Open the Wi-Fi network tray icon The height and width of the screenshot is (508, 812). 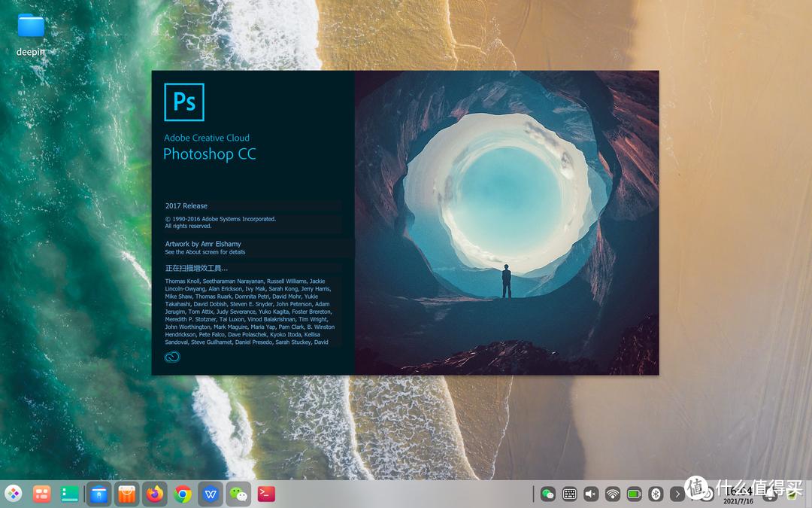pyautogui.click(x=613, y=494)
